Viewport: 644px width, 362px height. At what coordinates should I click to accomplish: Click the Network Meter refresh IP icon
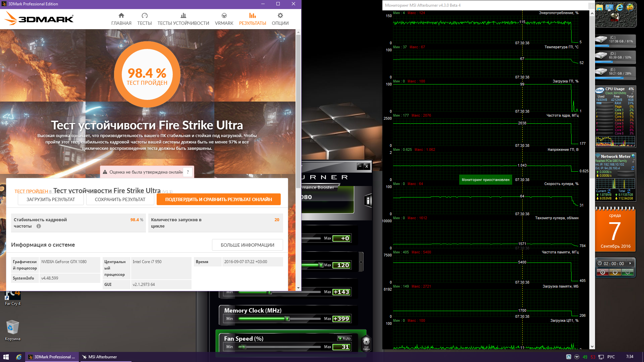pyautogui.click(x=633, y=168)
